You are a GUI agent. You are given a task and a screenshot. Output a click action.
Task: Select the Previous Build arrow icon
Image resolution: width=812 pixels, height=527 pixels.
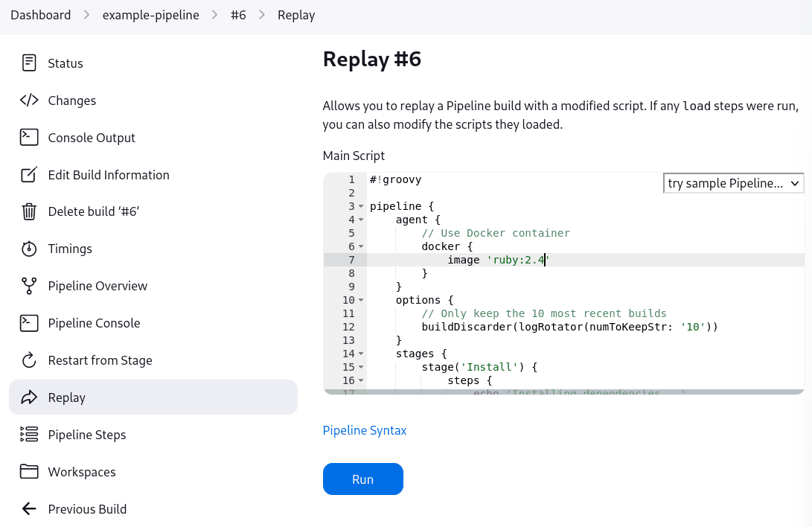coord(28,509)
